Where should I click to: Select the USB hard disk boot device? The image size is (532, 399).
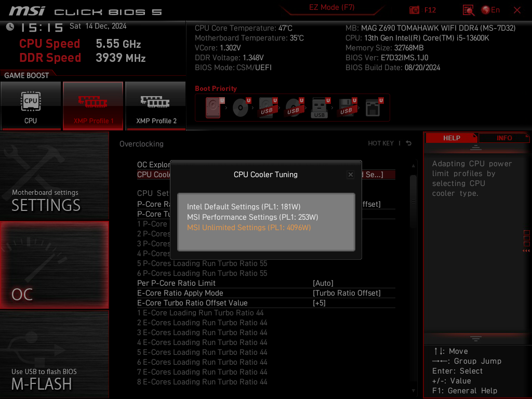tap(268, 108)
